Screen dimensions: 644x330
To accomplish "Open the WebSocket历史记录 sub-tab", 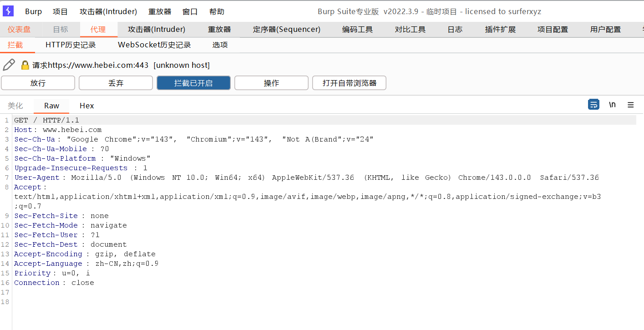I will [x=154, y=45].
